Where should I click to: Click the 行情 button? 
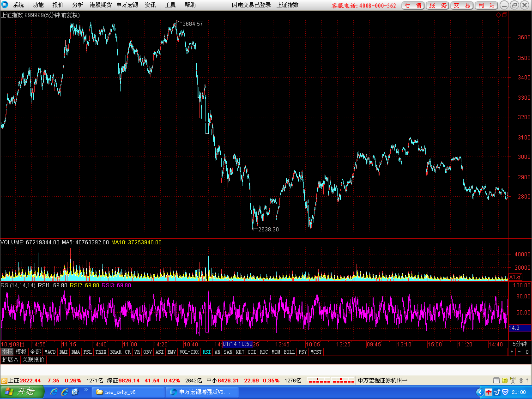pos(413,6)
